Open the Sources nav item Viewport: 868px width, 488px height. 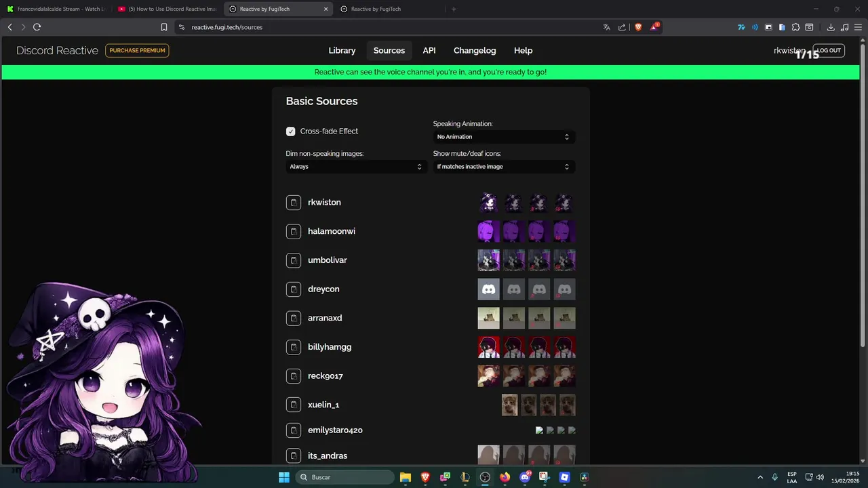(389, 51)
